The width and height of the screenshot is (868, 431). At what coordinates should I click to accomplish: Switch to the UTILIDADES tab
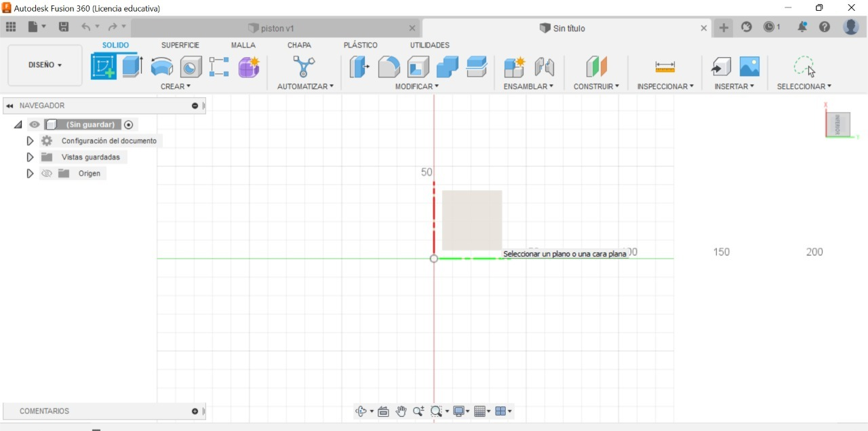click(430, 45)
